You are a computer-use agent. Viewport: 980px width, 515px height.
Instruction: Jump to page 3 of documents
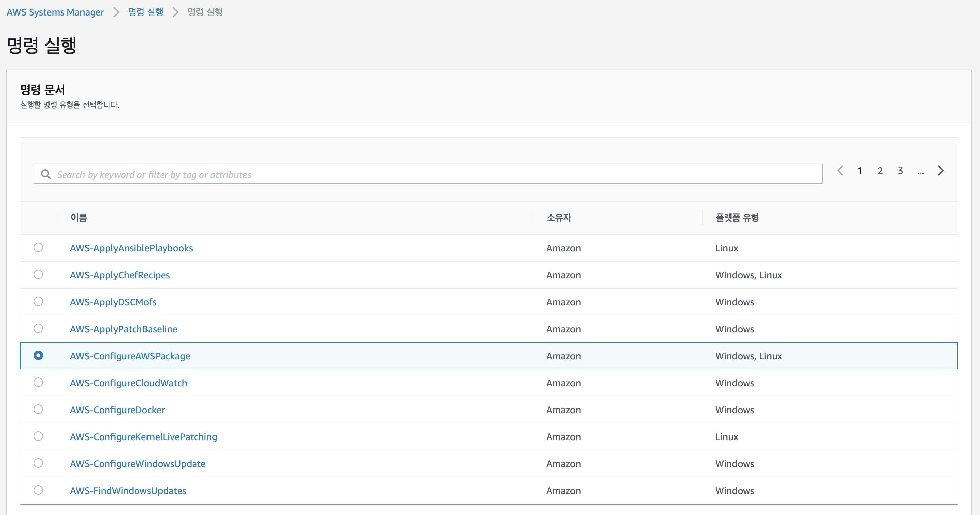(900, 171)
